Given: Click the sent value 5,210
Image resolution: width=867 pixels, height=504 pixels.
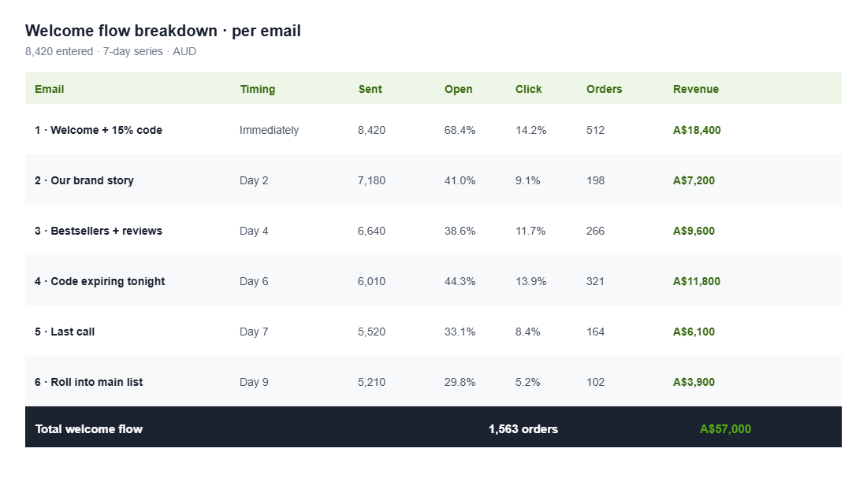Looking at the screenshot, I should [371, 382].
